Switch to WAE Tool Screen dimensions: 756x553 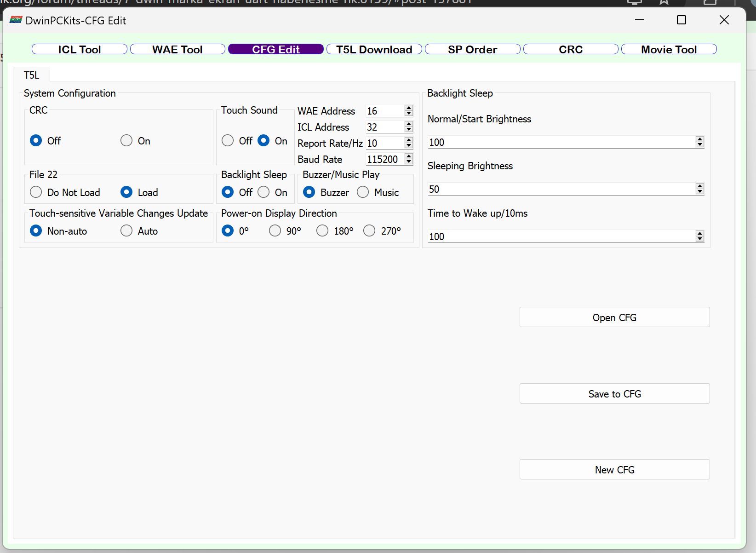pos(178,49)
